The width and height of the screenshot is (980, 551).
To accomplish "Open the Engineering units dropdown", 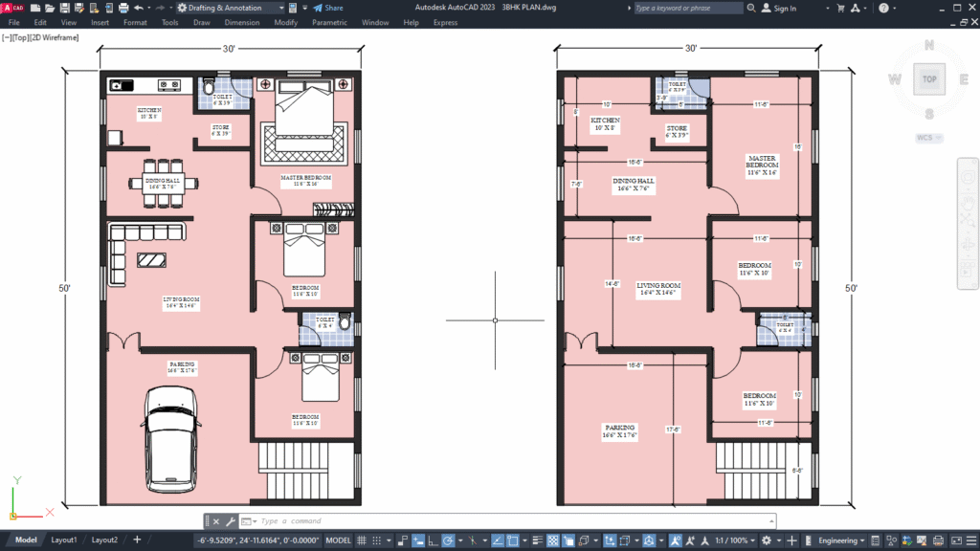I will [841, 540].
